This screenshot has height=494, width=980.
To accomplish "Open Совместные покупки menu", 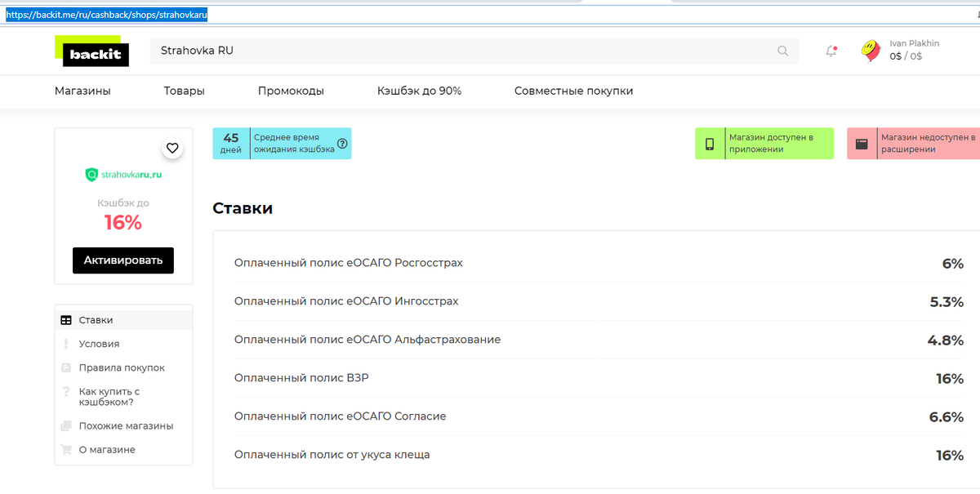I will (573, 91).
